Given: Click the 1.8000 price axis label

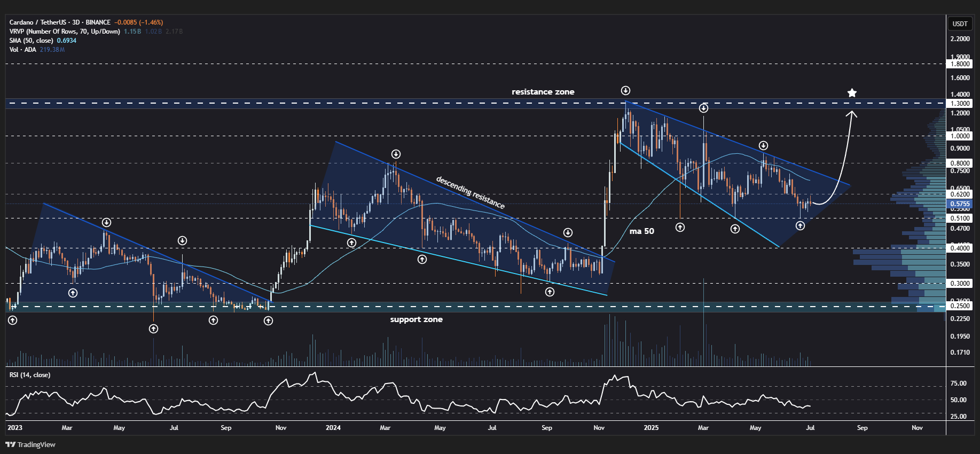Looking at the screenshot, I should (x=960, y=64).
